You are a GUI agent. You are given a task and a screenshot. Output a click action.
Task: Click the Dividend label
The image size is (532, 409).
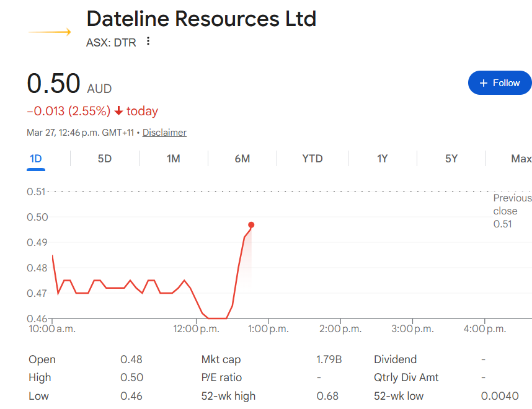(x=395, y=359)
